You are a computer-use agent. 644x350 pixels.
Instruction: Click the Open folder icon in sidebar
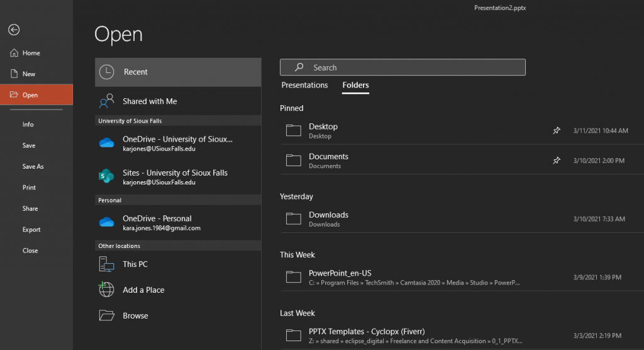pos(14,94)
